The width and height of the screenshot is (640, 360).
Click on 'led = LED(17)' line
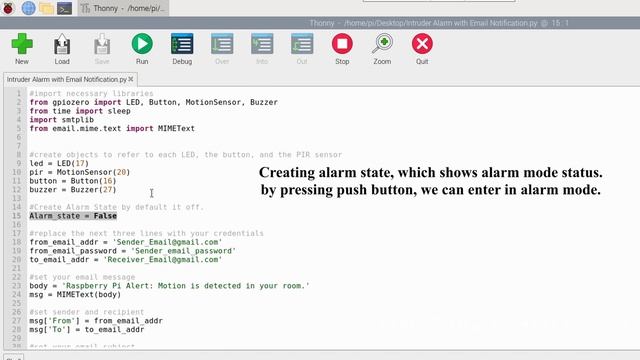[59, 163]
